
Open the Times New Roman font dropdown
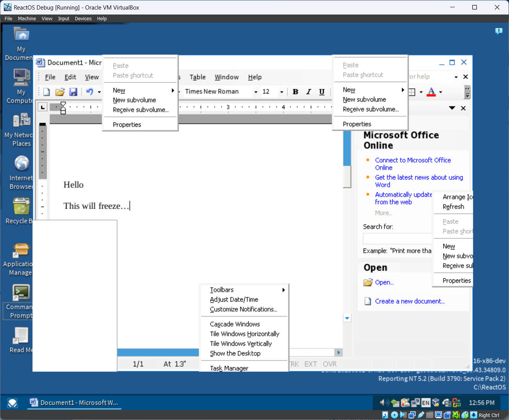coord(256,92)
